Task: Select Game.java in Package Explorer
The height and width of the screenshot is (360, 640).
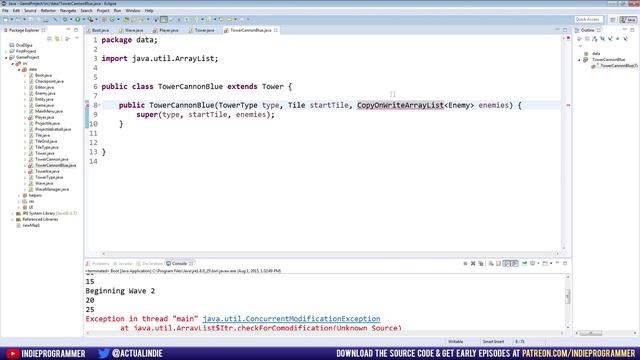Action: click(44, 105)
